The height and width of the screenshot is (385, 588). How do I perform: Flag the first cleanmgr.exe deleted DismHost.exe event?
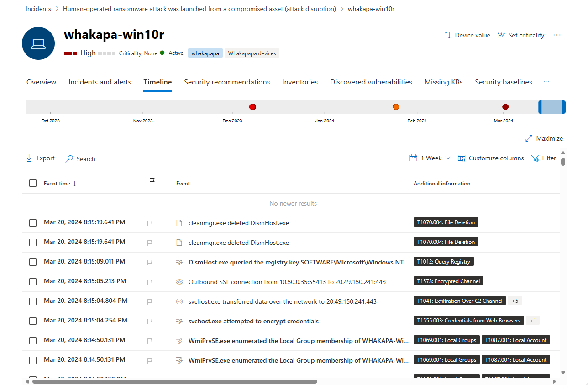(150, 223)
